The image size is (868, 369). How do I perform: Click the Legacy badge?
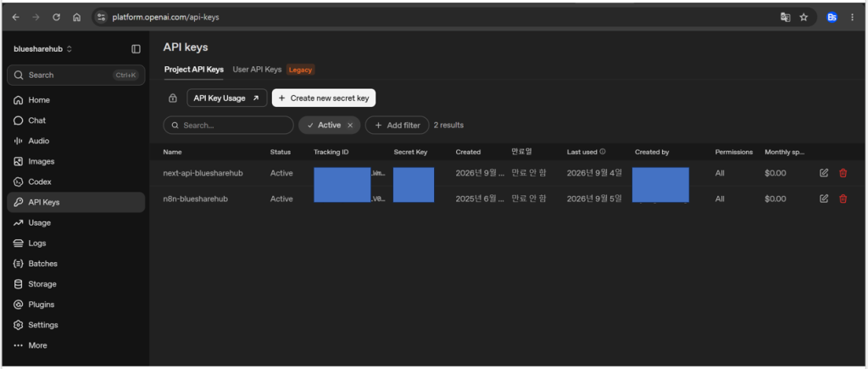(301, 70)
